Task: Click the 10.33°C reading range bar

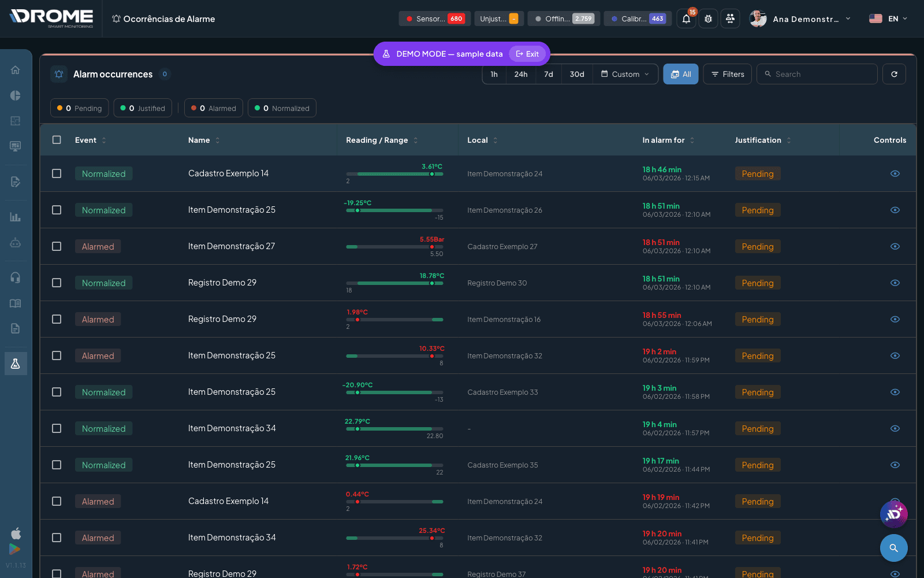Action: pos(394,356)
